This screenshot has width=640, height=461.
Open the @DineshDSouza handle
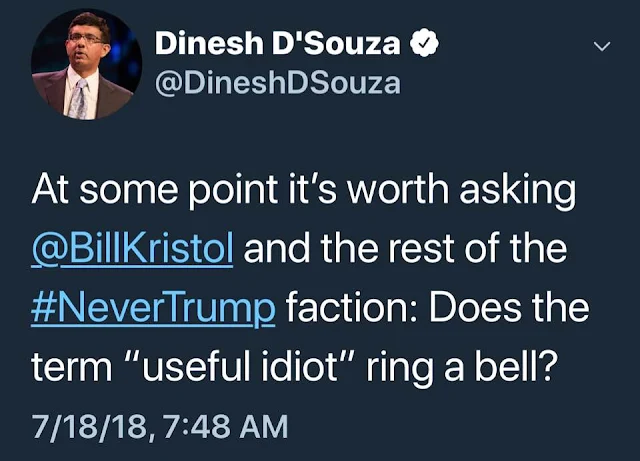click(x=277, y=83)
